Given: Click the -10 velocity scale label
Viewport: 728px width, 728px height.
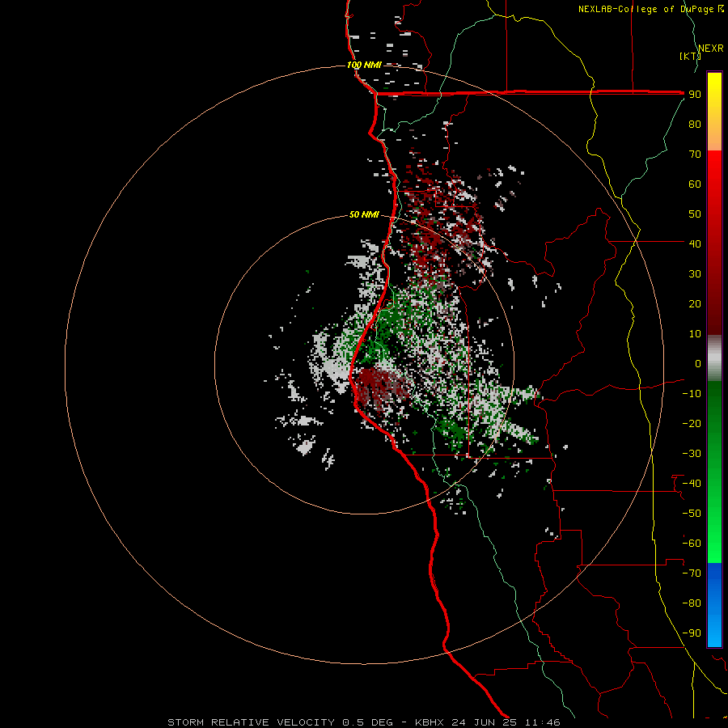Looking at the screenshot, I should 692,394.
